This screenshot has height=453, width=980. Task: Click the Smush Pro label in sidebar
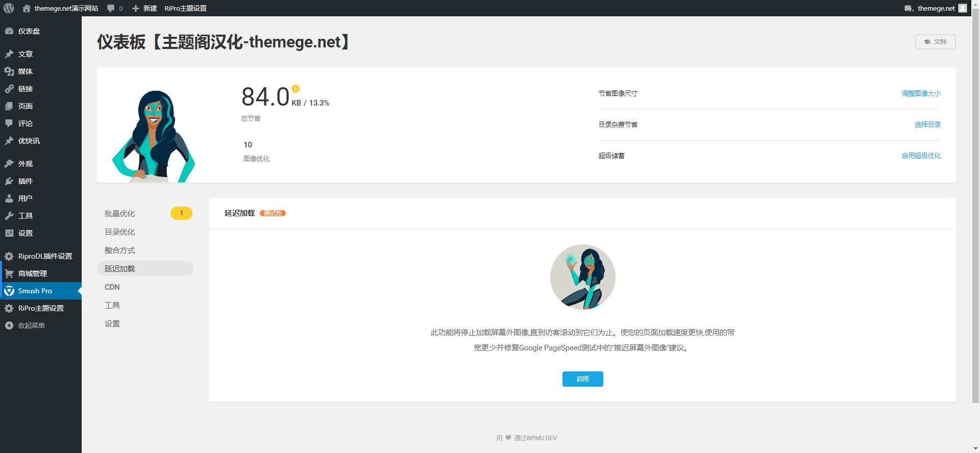coord(35,291)
